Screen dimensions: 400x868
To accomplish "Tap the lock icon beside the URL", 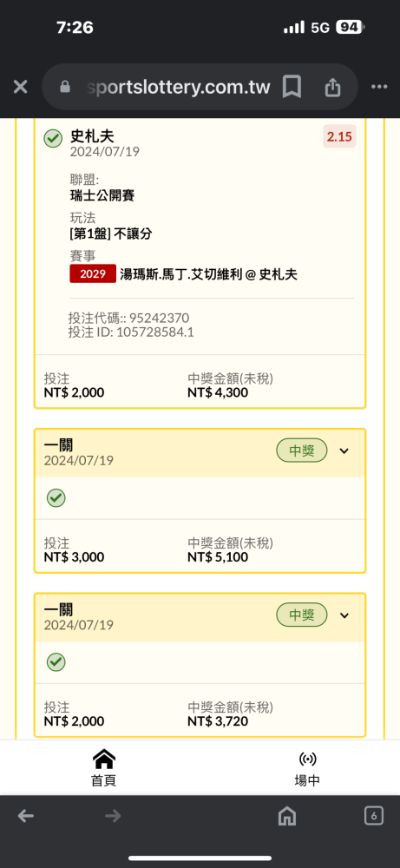I will 65,87.
